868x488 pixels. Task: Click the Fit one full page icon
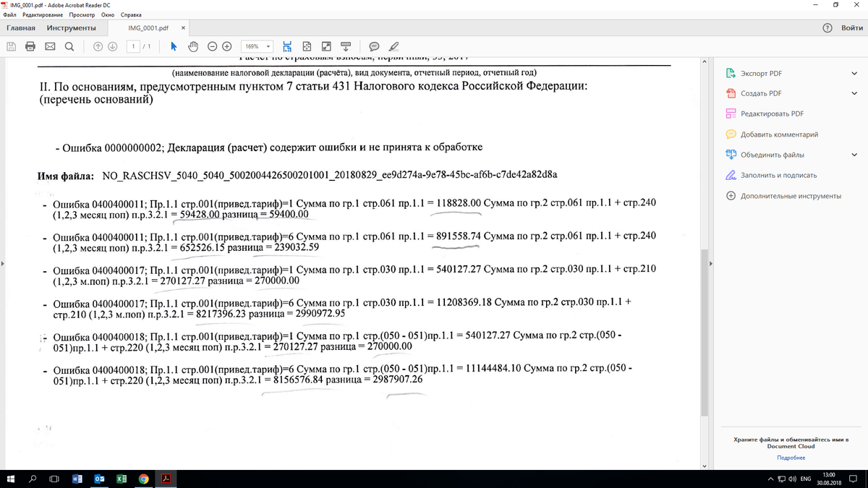[307, 46]
